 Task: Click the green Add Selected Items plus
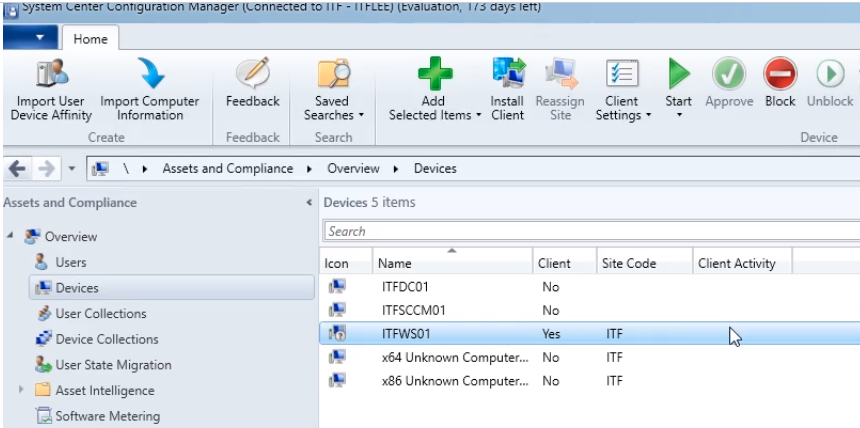point(435,73)
